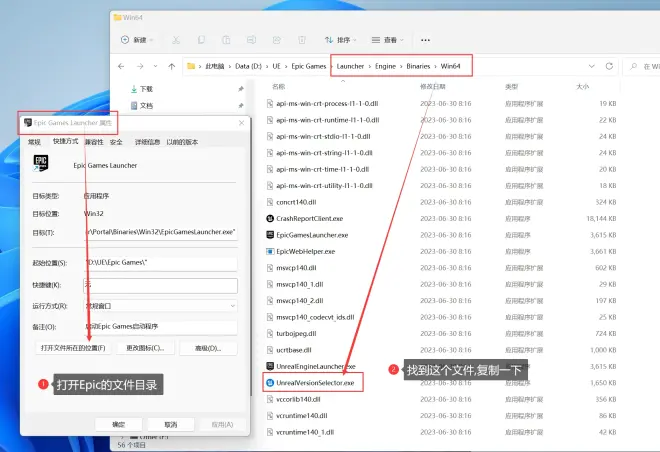The height and width of the screenshot is (452, 660).
Task: Click the Epic Games logo in properties
Action: pos(42,164)
